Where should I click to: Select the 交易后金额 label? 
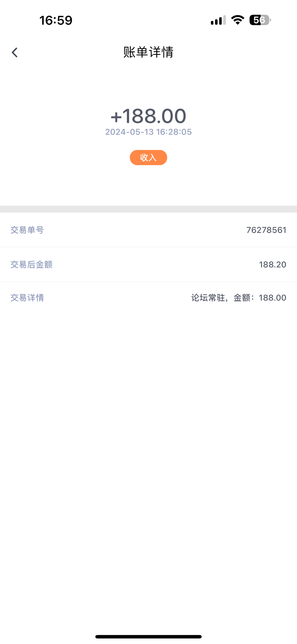pos(31,265)
